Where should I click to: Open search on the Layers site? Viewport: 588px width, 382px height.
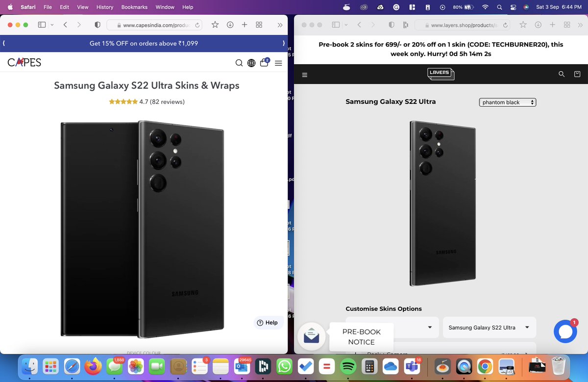(562, 74)
